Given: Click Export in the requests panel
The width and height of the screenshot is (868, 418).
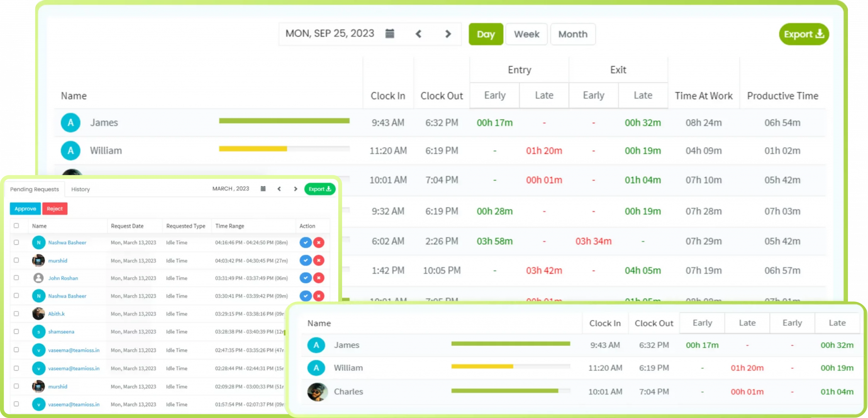Looking at the screenshot, I should click(320, 189).
